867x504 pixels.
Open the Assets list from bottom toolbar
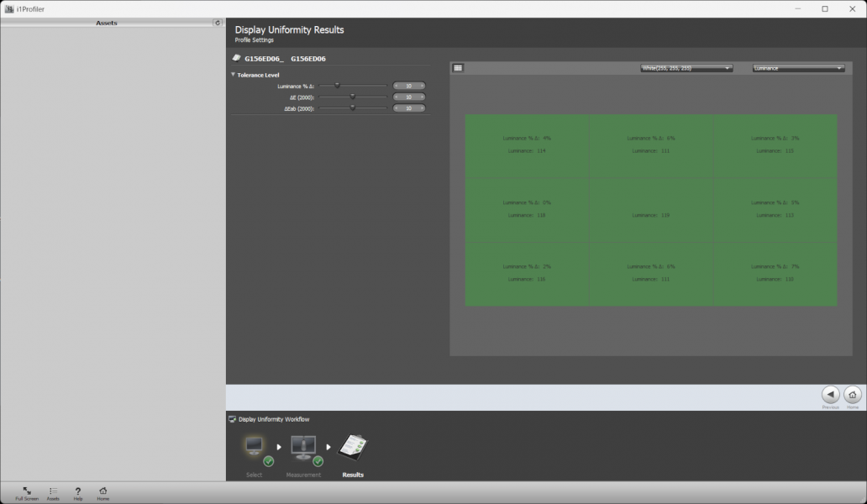pos(53,491)
